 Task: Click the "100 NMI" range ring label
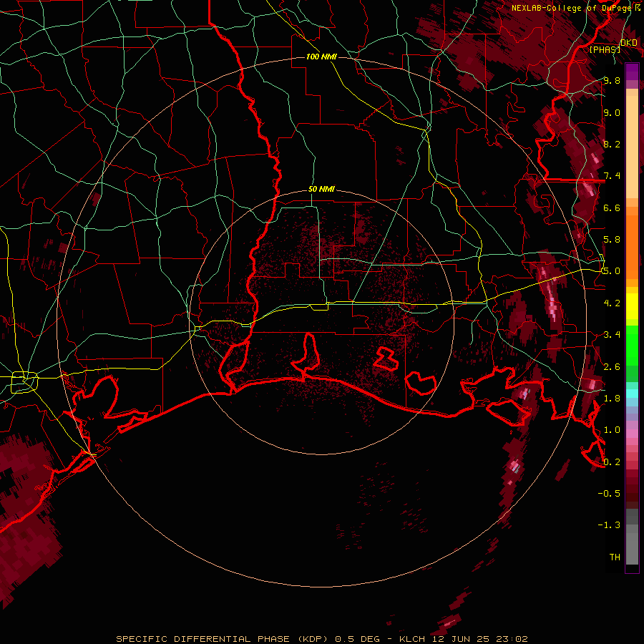321,57
